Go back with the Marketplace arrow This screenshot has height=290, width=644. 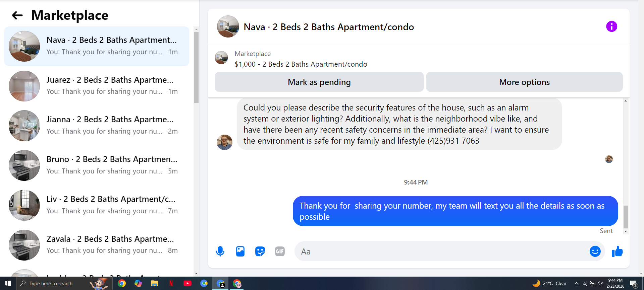click(17, 15)
